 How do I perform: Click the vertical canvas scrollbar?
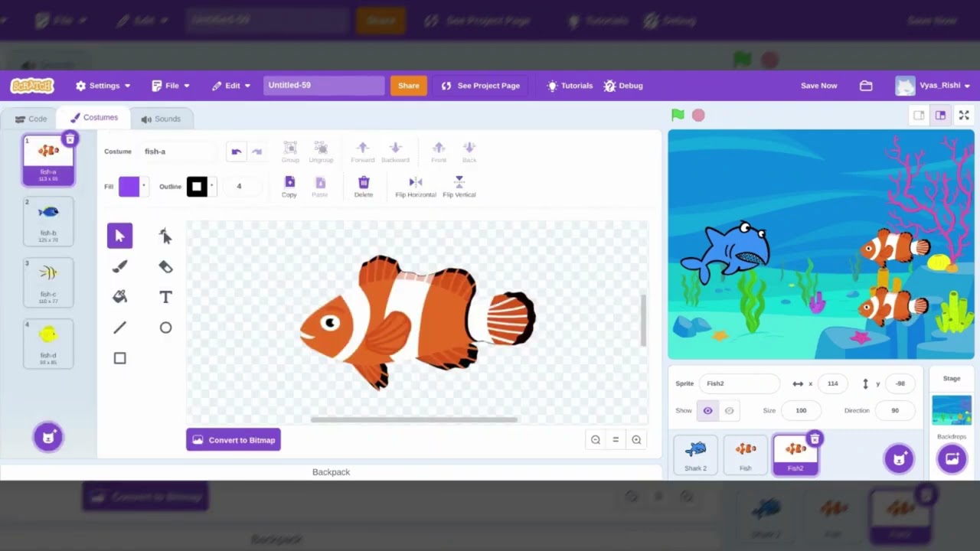click(643, 320)
